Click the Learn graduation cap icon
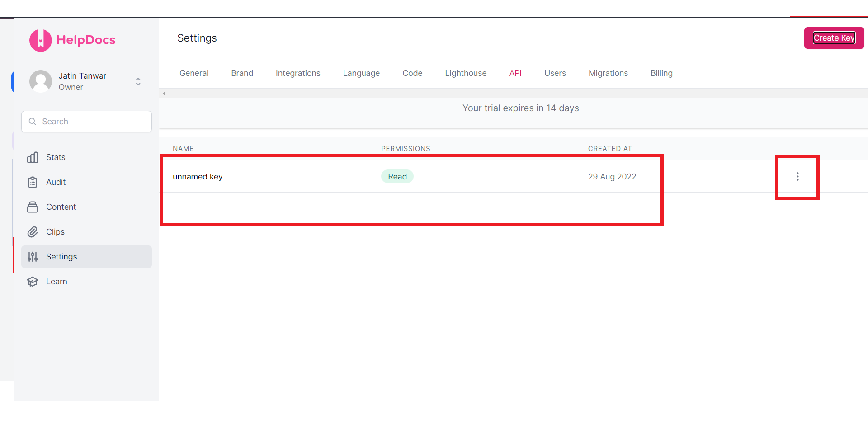This screenshot has width=868, height=447. pyautogui.click(x=33, y=282)
